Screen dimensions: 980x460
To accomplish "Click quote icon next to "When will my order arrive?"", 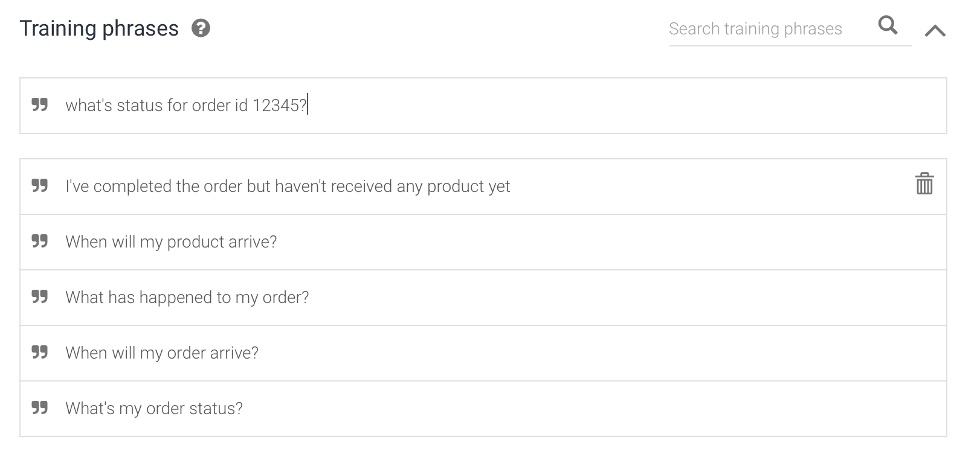I will point(40,353).
